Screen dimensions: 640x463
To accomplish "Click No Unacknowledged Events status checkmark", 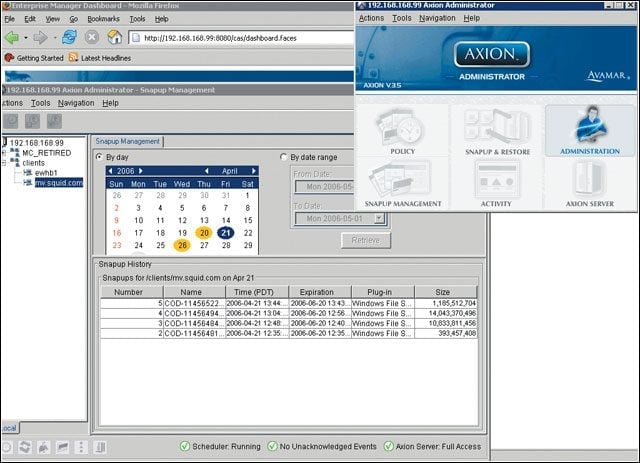I will (272, 446).
